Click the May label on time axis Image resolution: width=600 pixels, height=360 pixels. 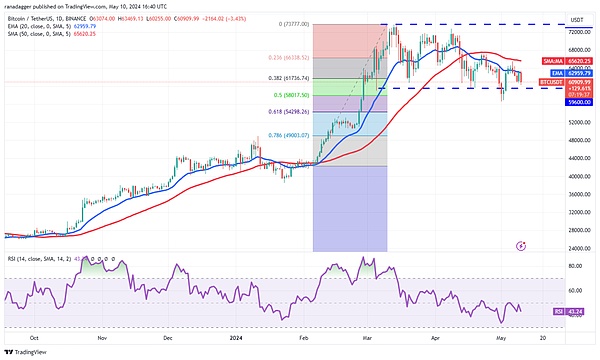tap(501, 338)
